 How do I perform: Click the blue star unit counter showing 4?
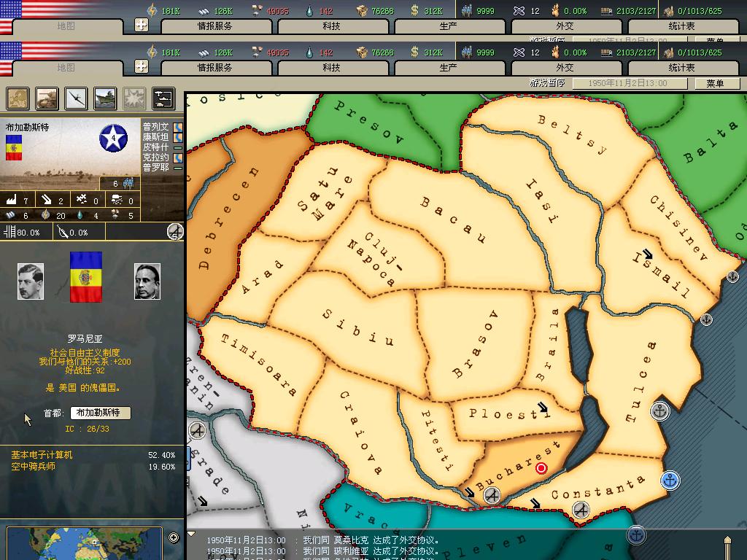coord(113,138)
